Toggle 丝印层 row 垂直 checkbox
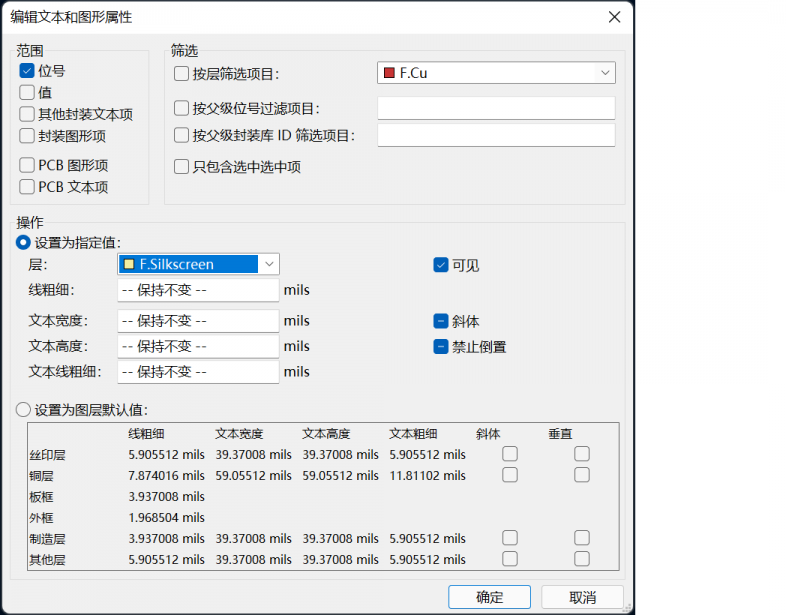The width and height of the screenshot is (786, 615). (x=582, y=454)
